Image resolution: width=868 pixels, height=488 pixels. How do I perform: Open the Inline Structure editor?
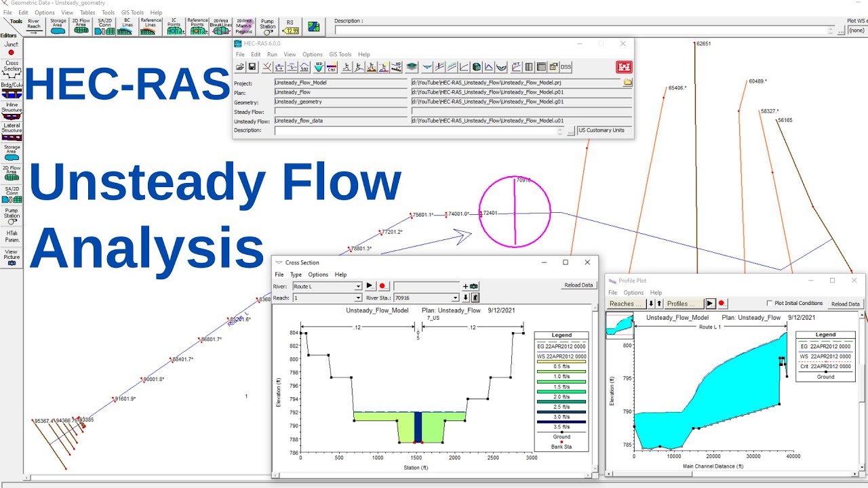[12, 111]
